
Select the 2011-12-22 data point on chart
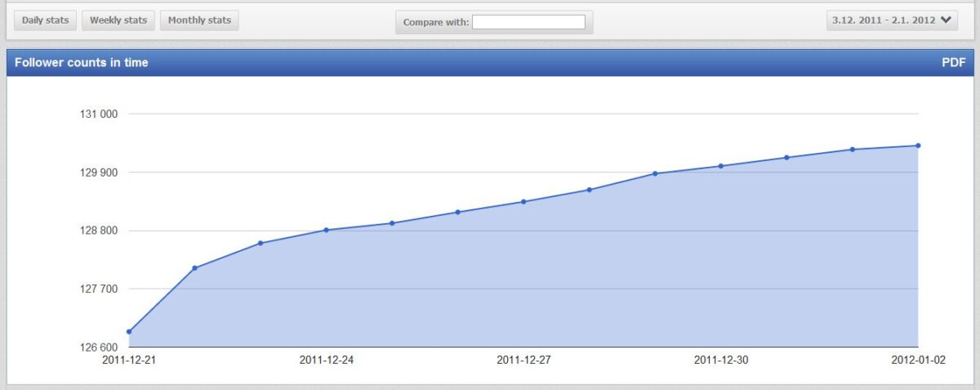click(x=194, y=268)
